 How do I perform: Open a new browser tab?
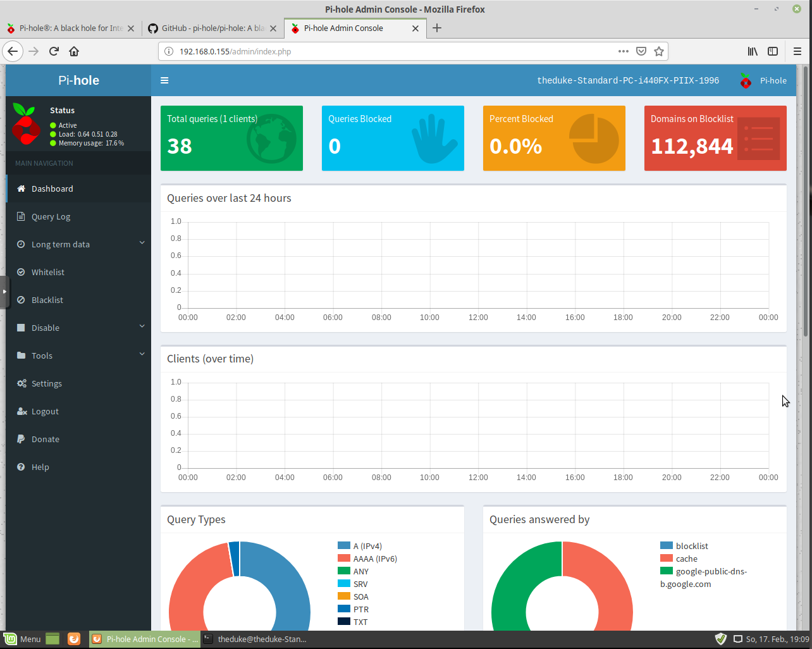(x=437, y=28)
